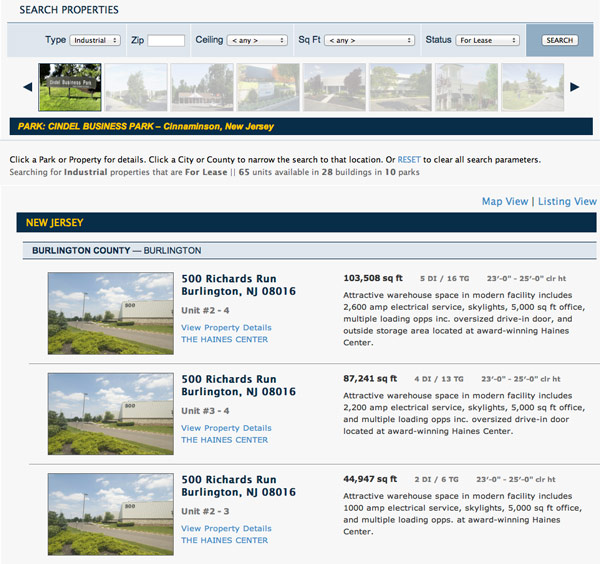The height and width of the screenshot is (564, 600).
Task: Open THE HAINES CENTER link for Unit #3 - 4
Action: (x=224, y=440)
